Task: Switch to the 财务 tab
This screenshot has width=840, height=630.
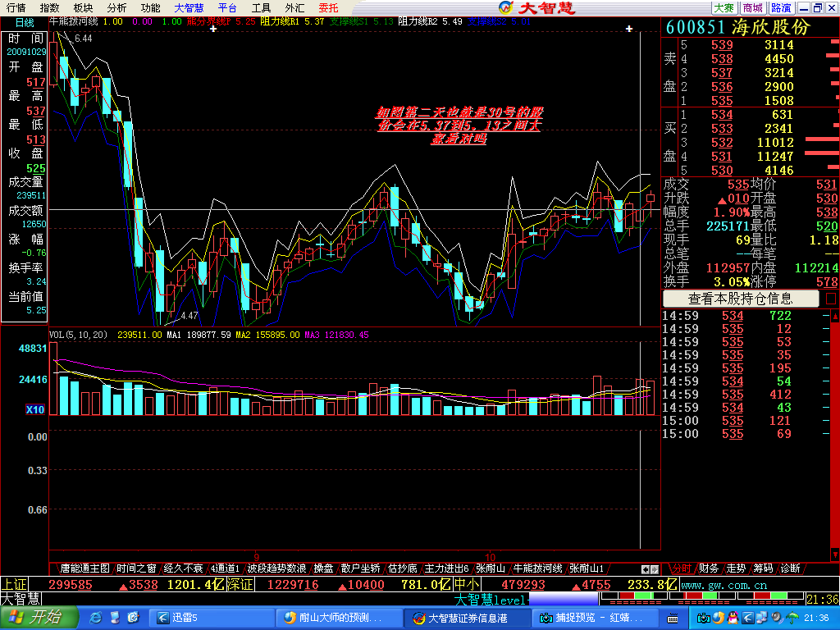Action: click(x=708, y=568)
